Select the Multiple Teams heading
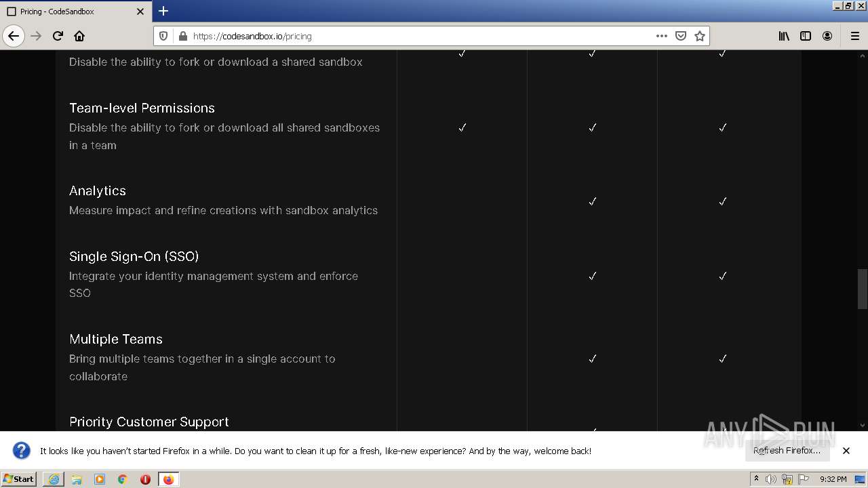This screenshot has width=868, height=488. [x=116, y=339]
